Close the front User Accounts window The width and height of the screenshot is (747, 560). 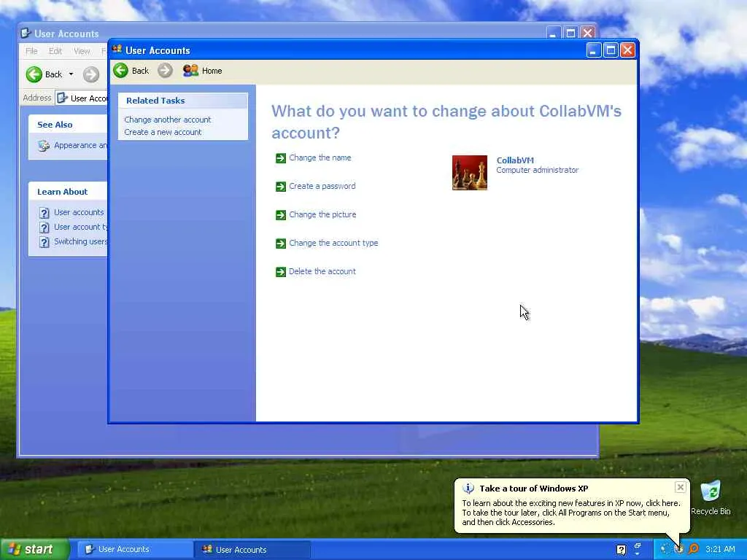pos(628,50)
